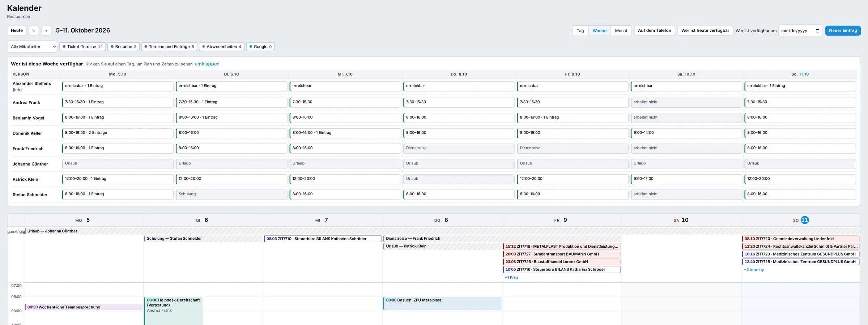This screenshot has width=868, height=325.
Task: Open ticket ZIT/720 Gemeindeverwaltung Lindenfeld
Action: (x=801, y=239)
